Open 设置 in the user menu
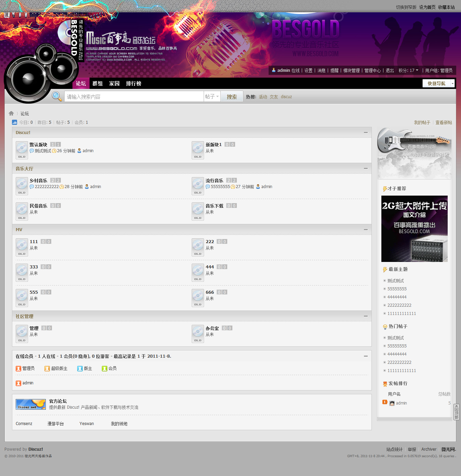 (309, 70)
